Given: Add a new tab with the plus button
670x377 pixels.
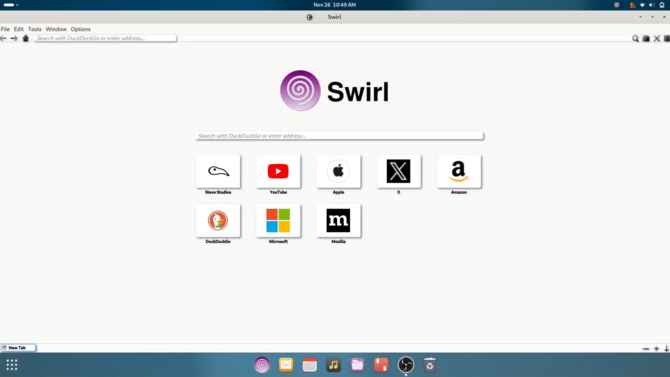Looking at the screenshot, I should pyautogui.click(x=656, y=349).
